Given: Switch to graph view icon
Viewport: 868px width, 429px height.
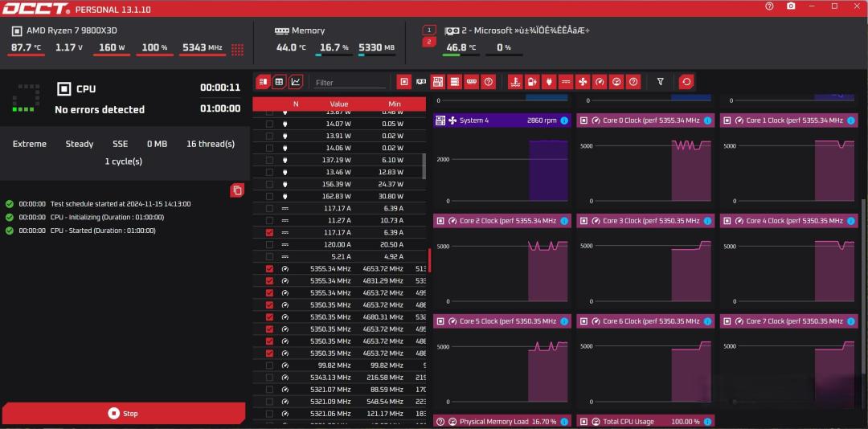Looking at the screenshot, I should 296,82.
